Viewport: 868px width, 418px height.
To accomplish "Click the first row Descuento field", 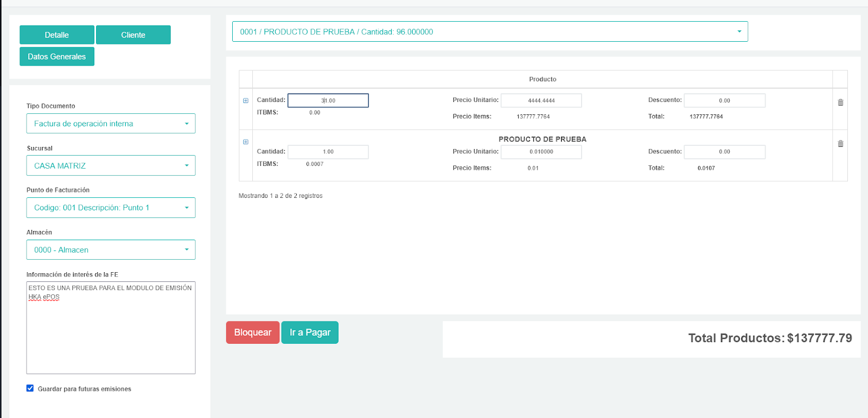I will [724, 101].
